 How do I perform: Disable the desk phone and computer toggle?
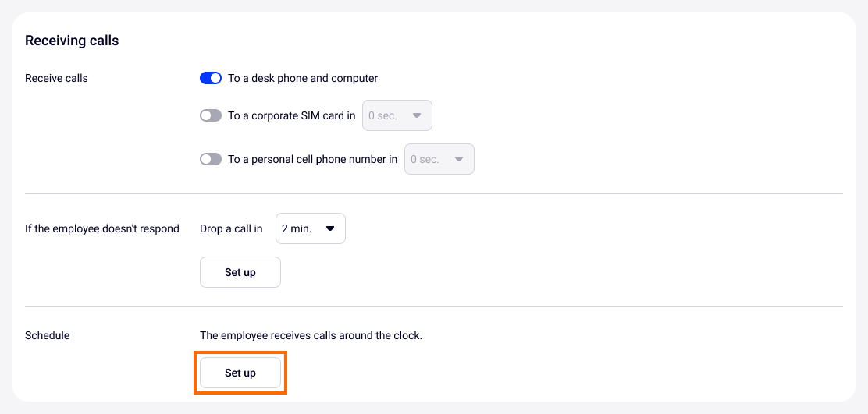click(211, 78)
